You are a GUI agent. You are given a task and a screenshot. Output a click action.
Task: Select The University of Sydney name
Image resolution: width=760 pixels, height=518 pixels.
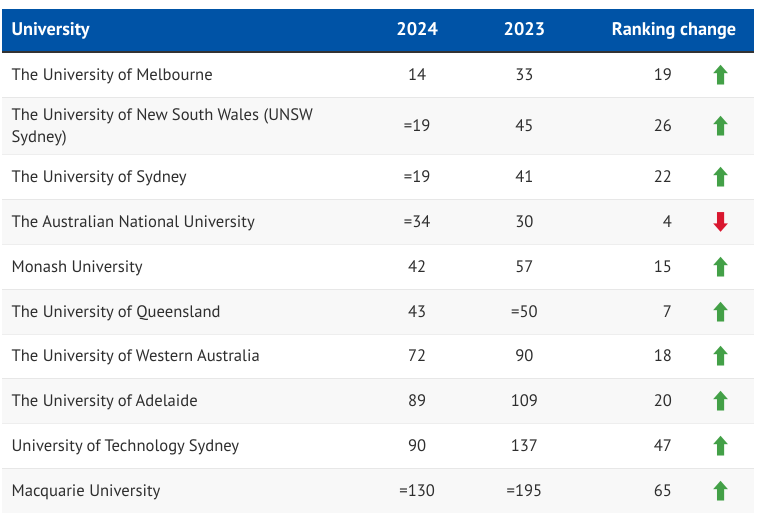point(99,176)
